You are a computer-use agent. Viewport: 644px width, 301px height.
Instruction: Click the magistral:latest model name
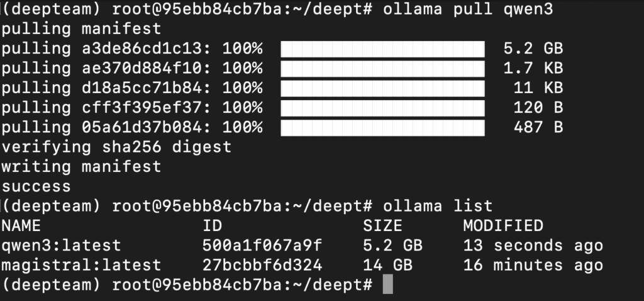(x=81, y=265)
